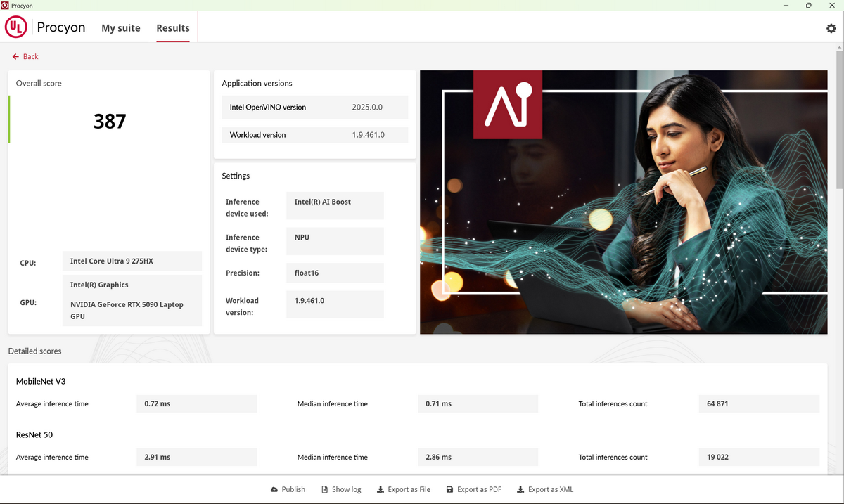Click the scrollbar up arrow
The image size is (844, 504).
point(839,47)
